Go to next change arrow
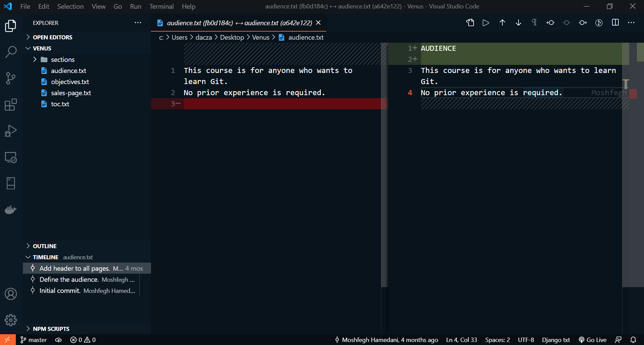This screenshot has height=345, width=644. 518,23
